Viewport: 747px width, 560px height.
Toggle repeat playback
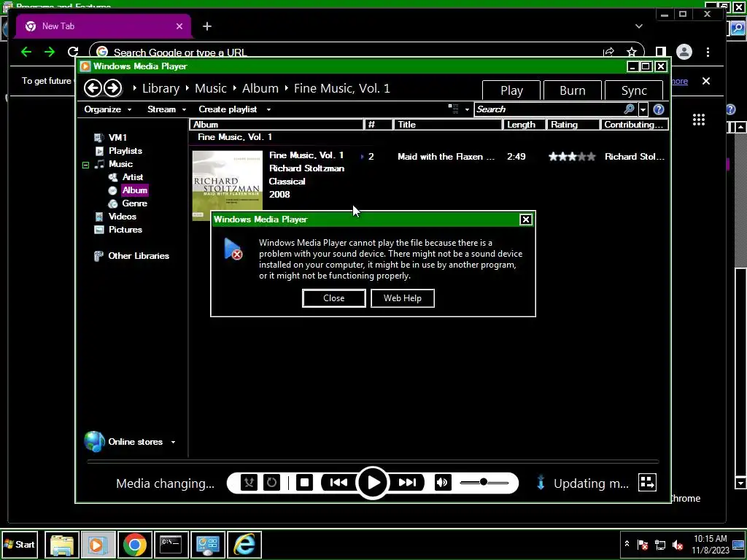[x=271, y=483]
